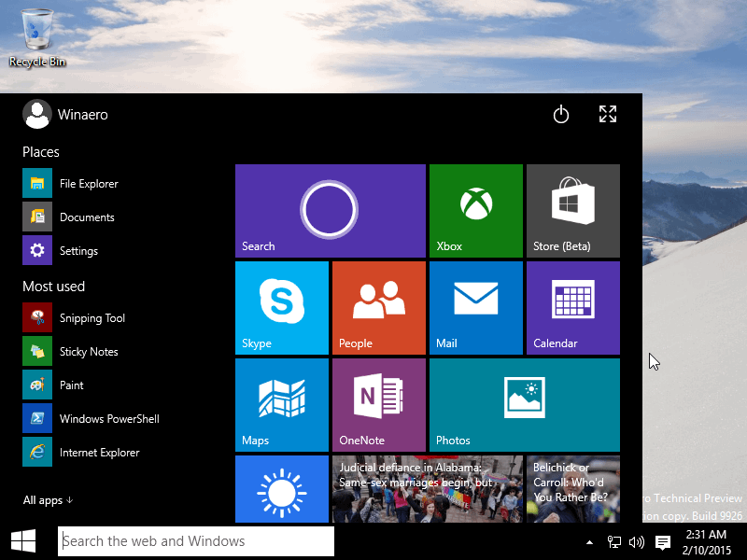Open the Recycle Bin desktop icon
747x560 pixels.
click(37, 38)
